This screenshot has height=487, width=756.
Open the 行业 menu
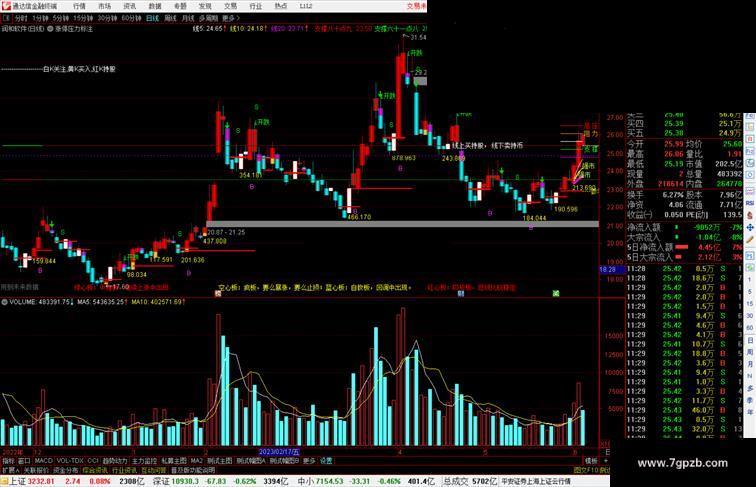click(256, 6)
